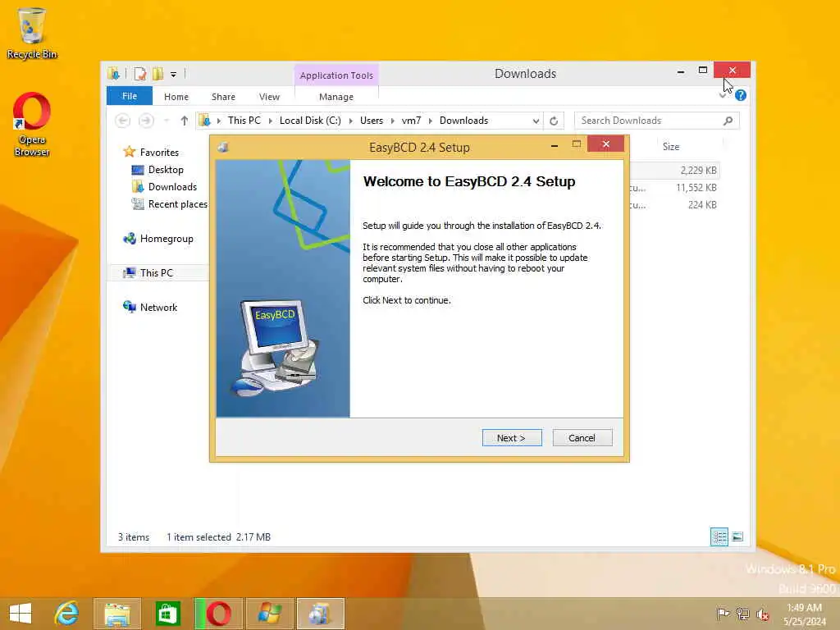Open the Windows Start button
840x630 pixels.
point(21,614)
